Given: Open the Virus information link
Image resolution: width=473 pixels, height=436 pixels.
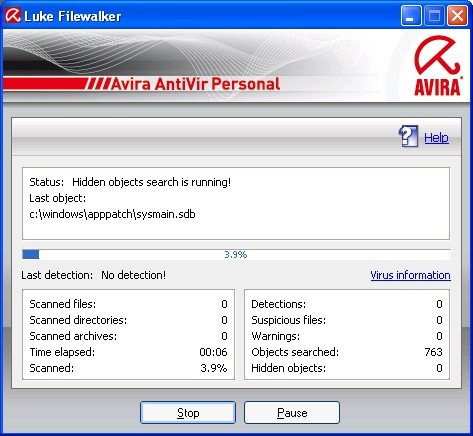Looking at the screenshot, I should [x=410, y=275].
